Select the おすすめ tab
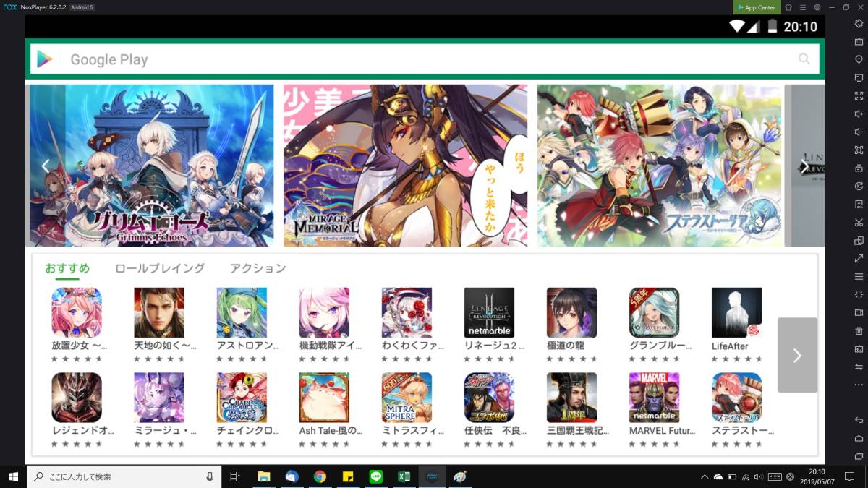The height and width of the screenshot is (488, 868). [67, 268]
